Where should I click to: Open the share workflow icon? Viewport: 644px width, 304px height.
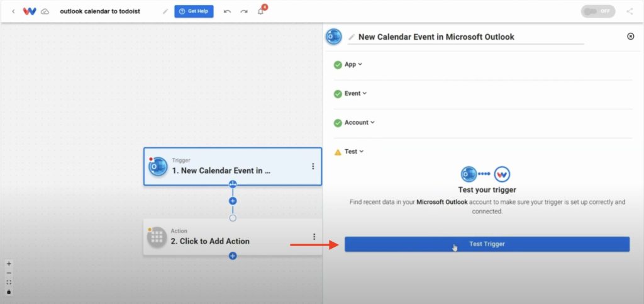pos(630,11)
